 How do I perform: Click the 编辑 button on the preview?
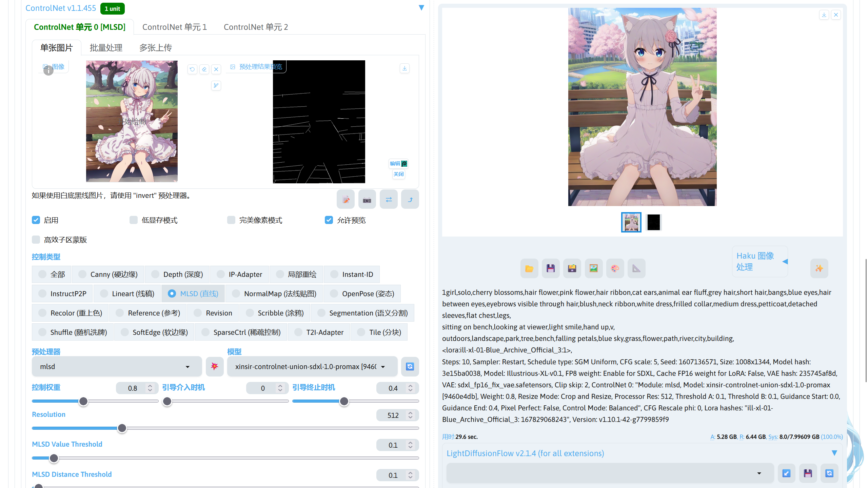click(398, 164)
